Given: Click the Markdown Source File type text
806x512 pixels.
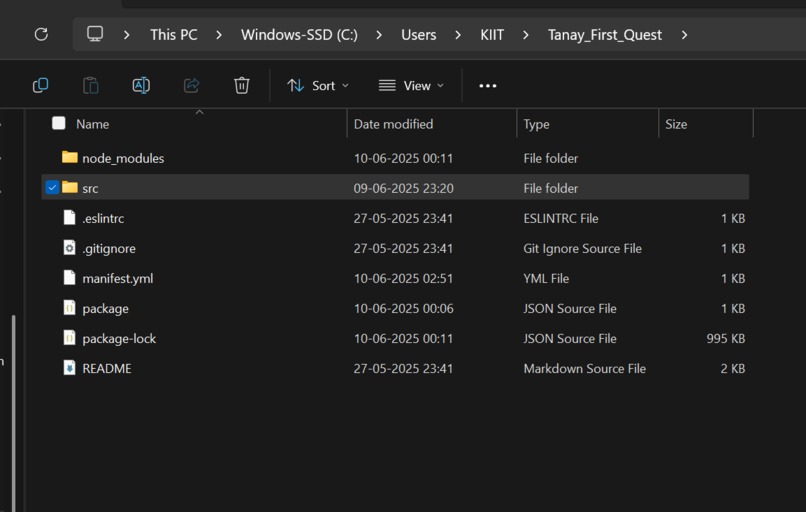Looking at the screenshot, I should click(584, 369).
